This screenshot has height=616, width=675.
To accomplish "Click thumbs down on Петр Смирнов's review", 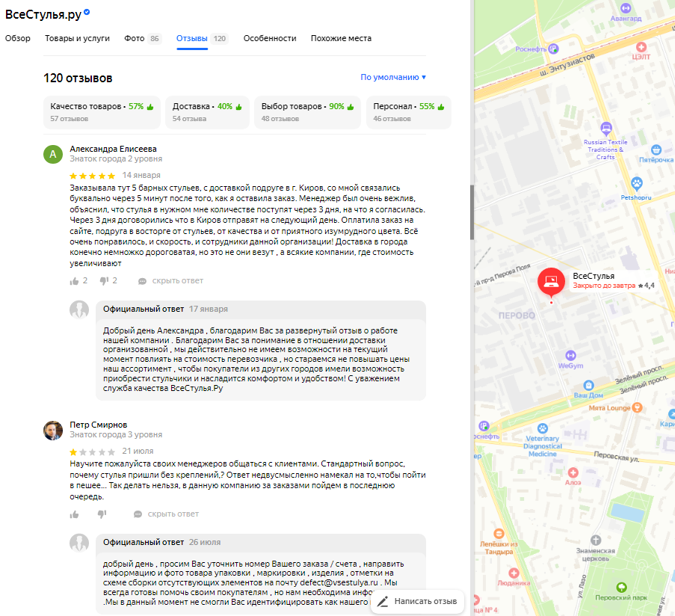I will (102, 514).
